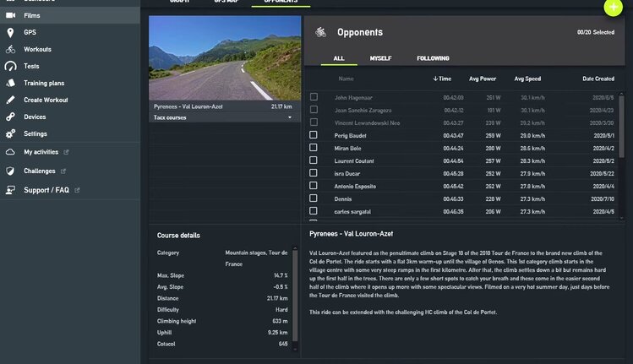Select Miran Bole checkbox
Viewport: 633px width, 364px height.
(314, 148)
